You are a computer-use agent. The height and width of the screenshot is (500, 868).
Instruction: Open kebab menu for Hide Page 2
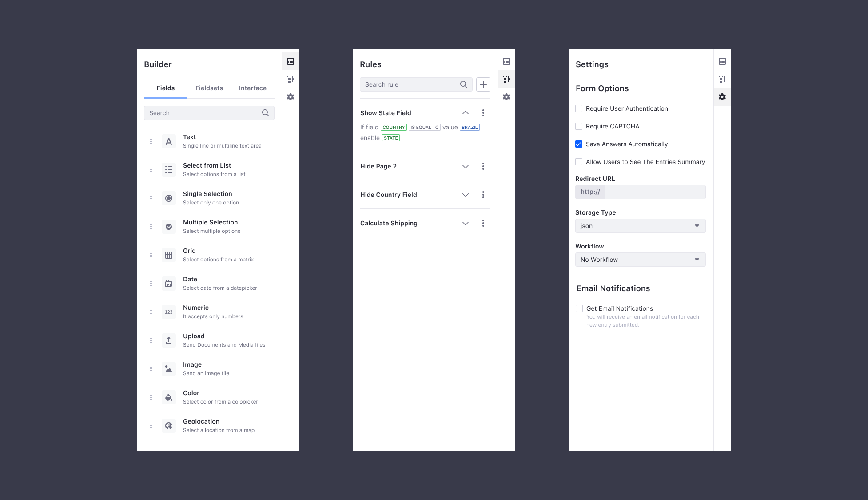pos(483,166)
